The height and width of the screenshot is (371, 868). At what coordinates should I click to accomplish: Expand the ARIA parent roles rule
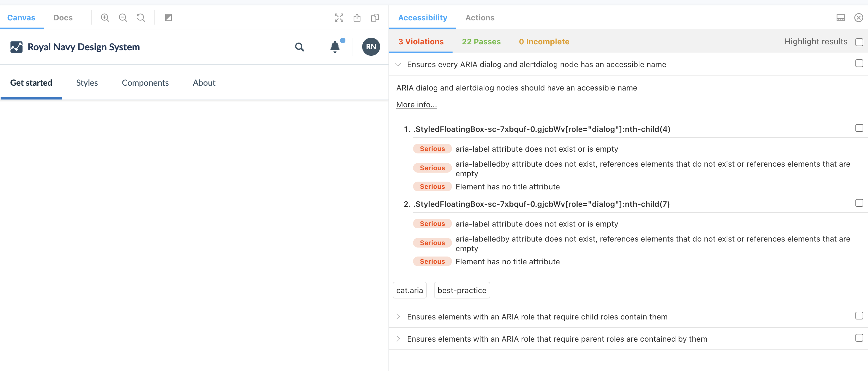click(x=398, y=339)
